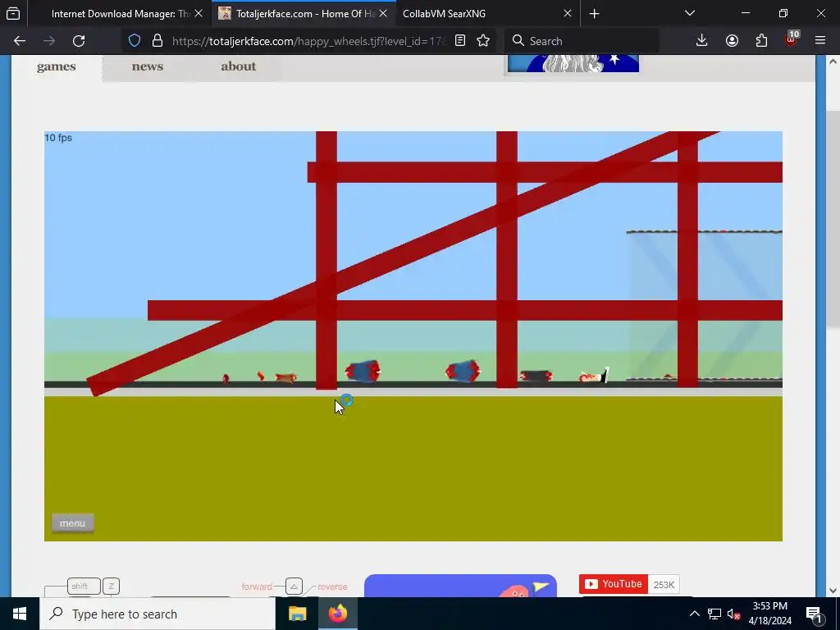Click the 10 fps counter text
The width and height of the screenshot is (840, 630).
pyautogui.click(x=58, y=138)
